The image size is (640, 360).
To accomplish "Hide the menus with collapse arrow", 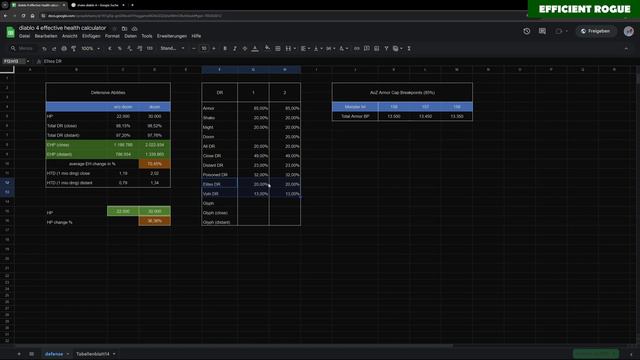I will coord(626,48).
